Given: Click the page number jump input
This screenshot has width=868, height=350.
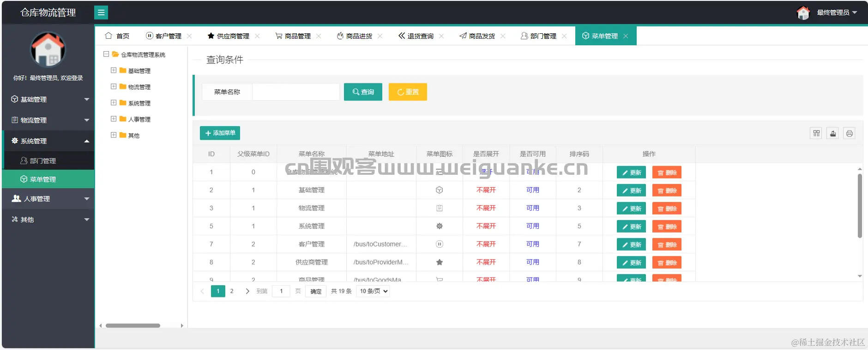Looking at the screenshot, I should [x=281, y=291].
